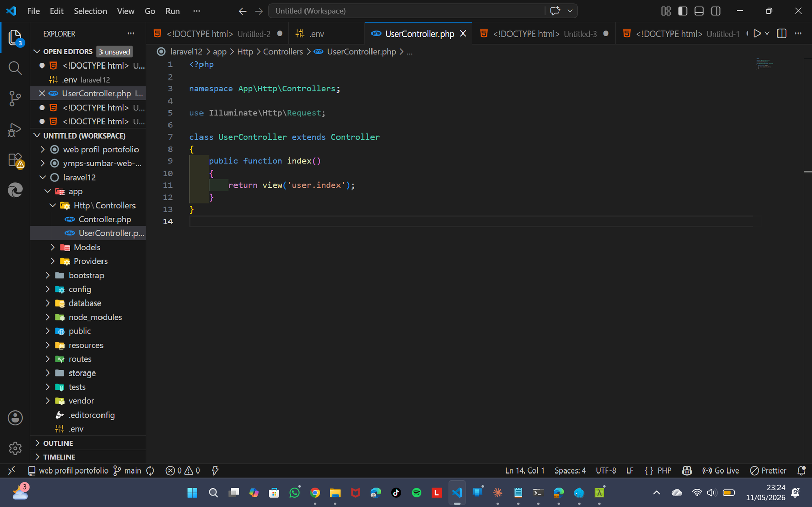Open the Selection menu
812x507 pixels.
(x=90, y=11)
